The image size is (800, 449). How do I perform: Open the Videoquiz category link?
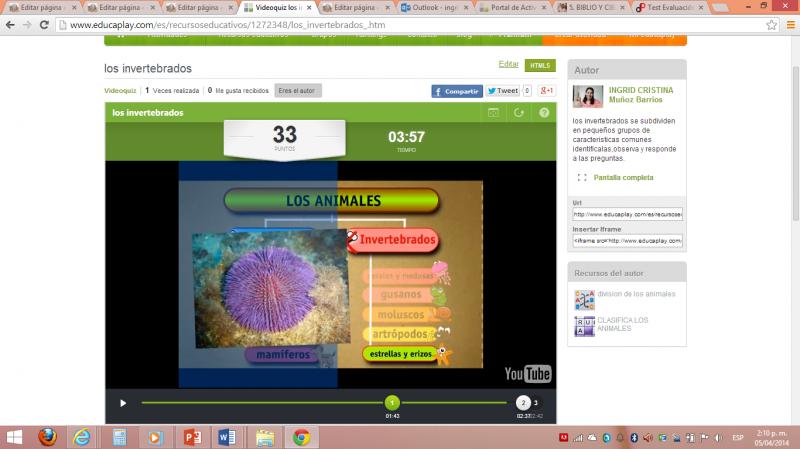[x=120, y=90]
